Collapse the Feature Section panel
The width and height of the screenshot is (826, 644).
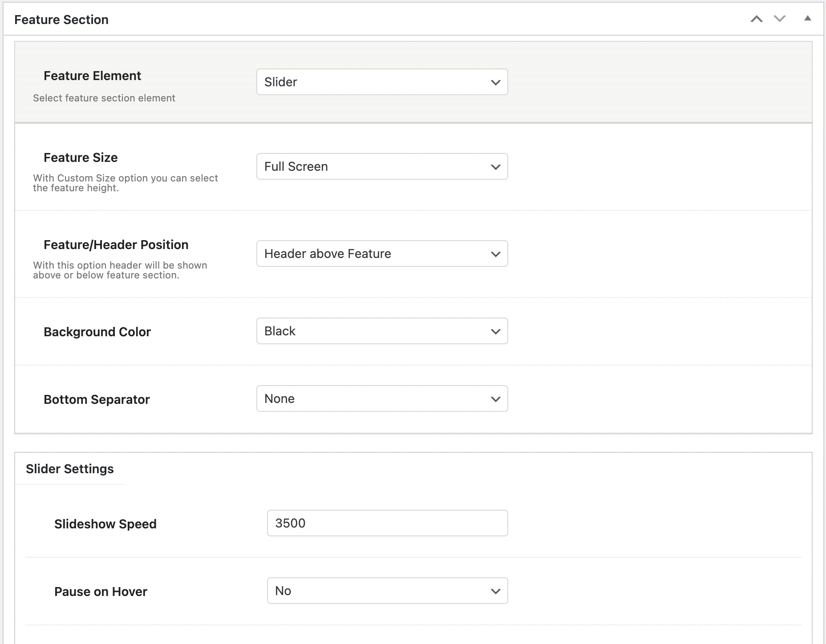(807, 19)
